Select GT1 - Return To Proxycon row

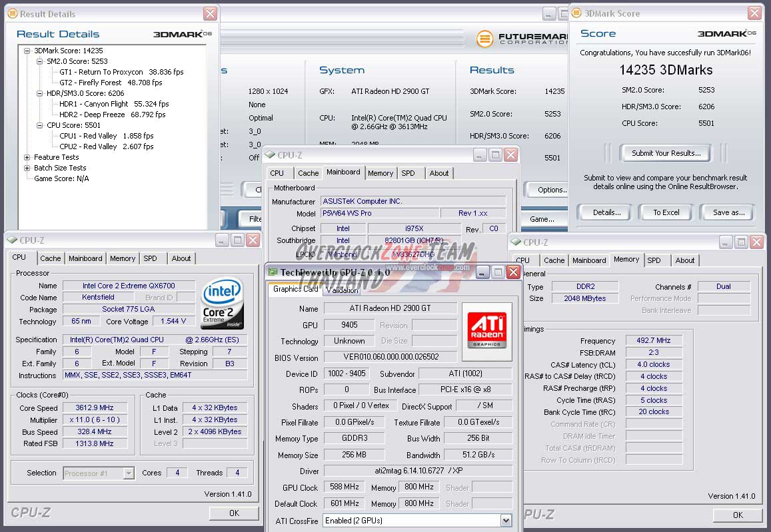coord(121,72)
